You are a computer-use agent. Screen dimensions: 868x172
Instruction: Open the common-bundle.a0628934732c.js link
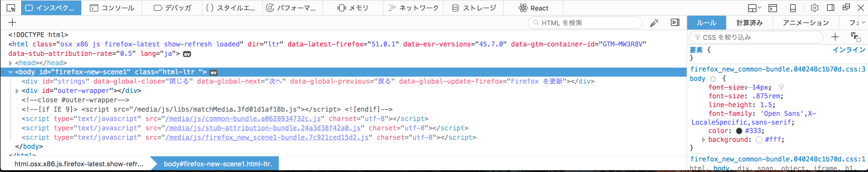(x=243, y=119)
